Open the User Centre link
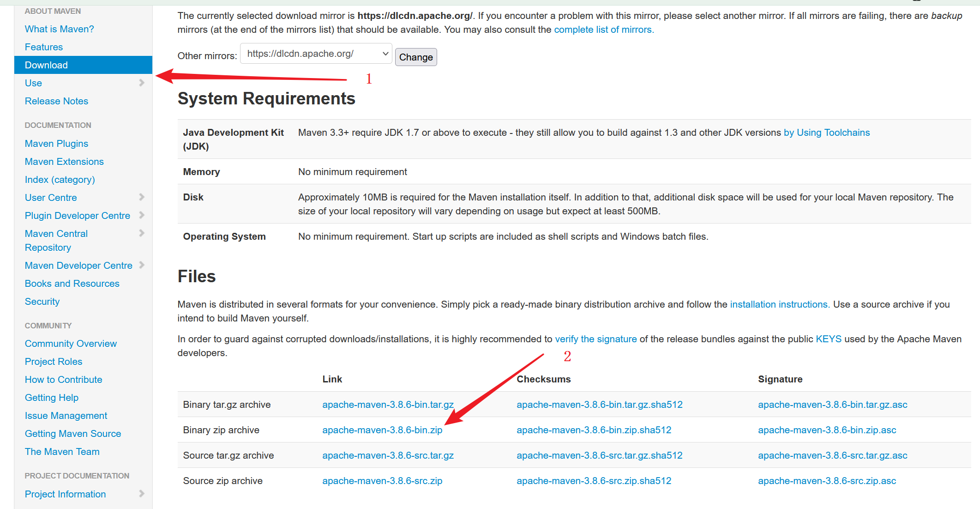This screenshot has width=980, height=509. (x=51, y=198)
